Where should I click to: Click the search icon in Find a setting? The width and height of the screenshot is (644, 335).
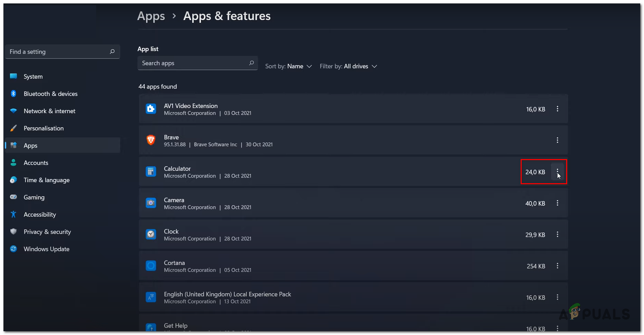pos(112,51)
